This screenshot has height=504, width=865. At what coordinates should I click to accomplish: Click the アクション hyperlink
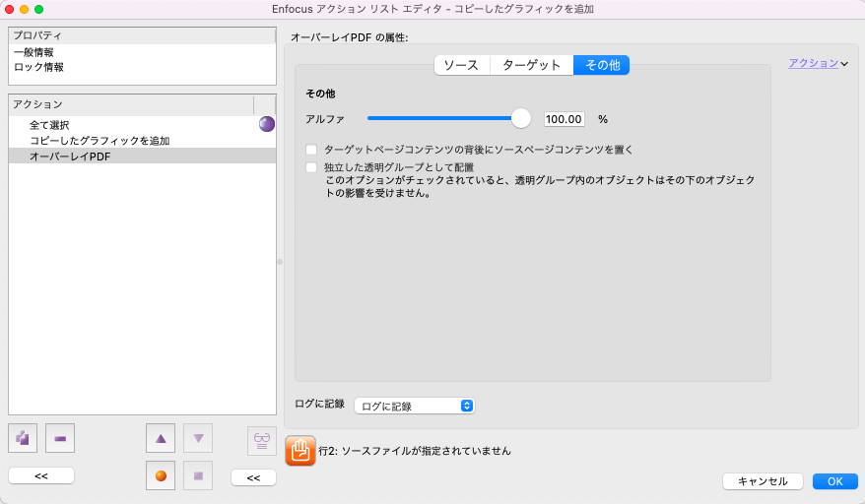click(813, 63)
